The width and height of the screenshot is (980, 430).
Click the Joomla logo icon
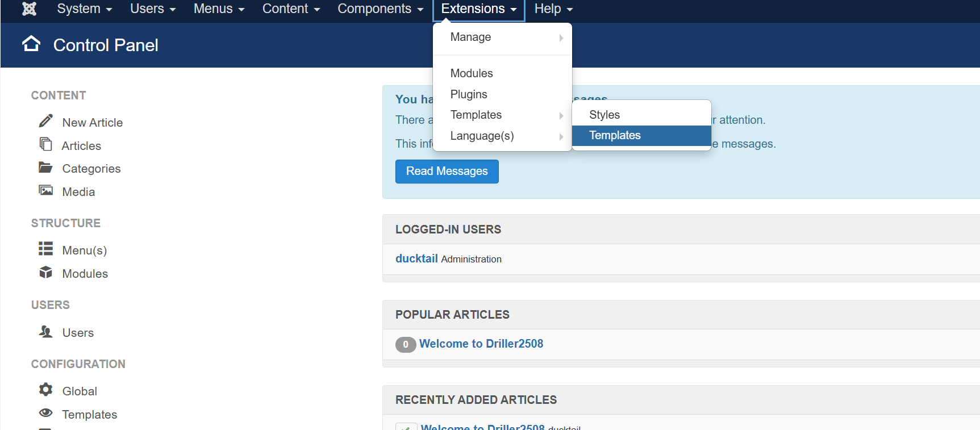[29, 9]
